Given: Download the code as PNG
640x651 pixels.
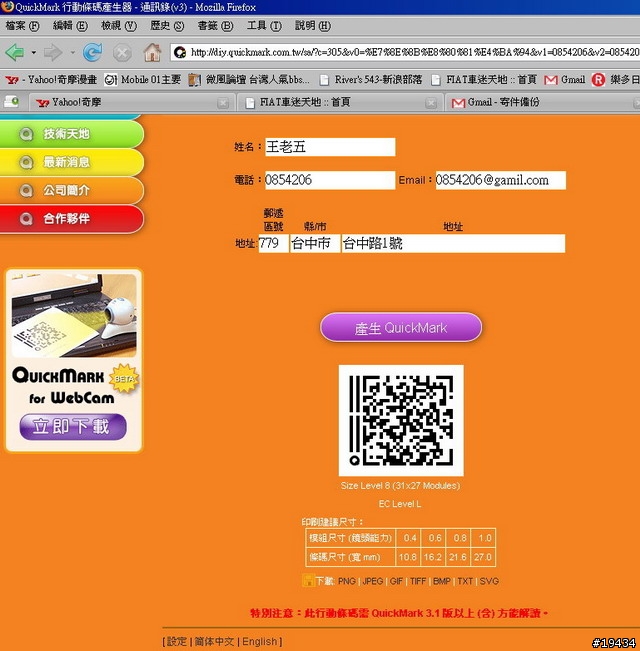Looking at the screenshot, I should click(x=347, y=581).
